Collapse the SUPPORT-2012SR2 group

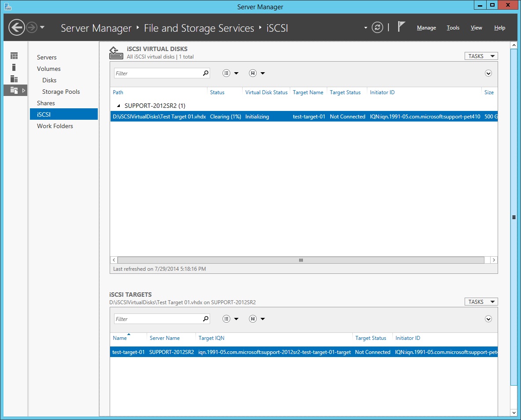[118, 106]
